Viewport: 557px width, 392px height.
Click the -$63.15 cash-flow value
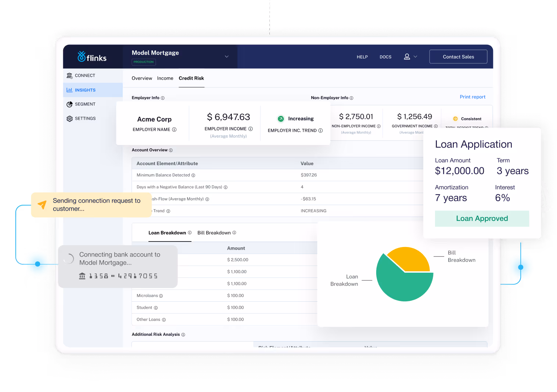(x=308, y=199)
